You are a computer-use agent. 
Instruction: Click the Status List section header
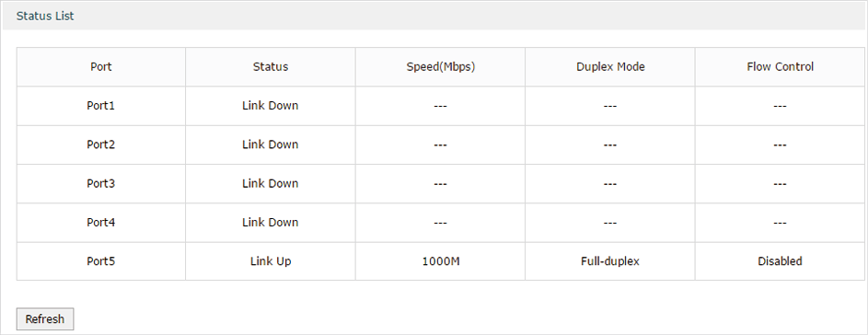click(45, 16)
